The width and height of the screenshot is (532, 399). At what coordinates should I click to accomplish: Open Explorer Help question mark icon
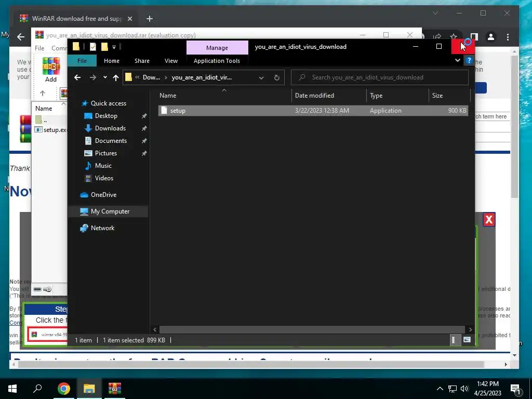pos(469,60)
